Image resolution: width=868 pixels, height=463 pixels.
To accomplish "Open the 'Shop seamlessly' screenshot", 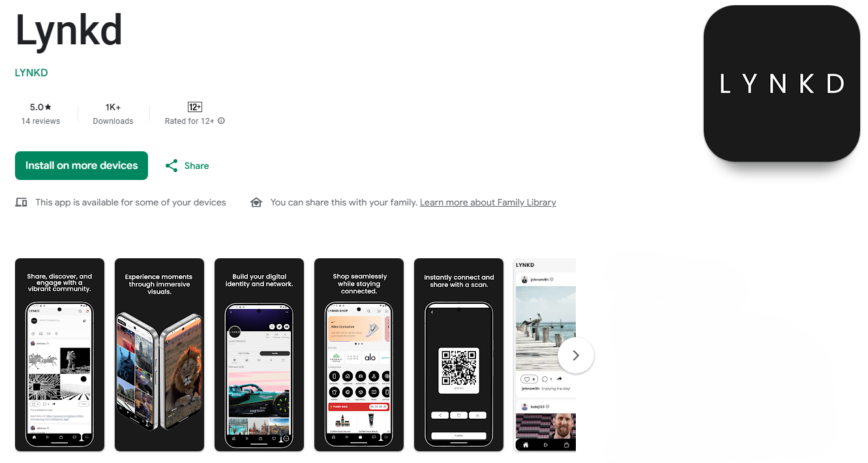I will point(359,355).
